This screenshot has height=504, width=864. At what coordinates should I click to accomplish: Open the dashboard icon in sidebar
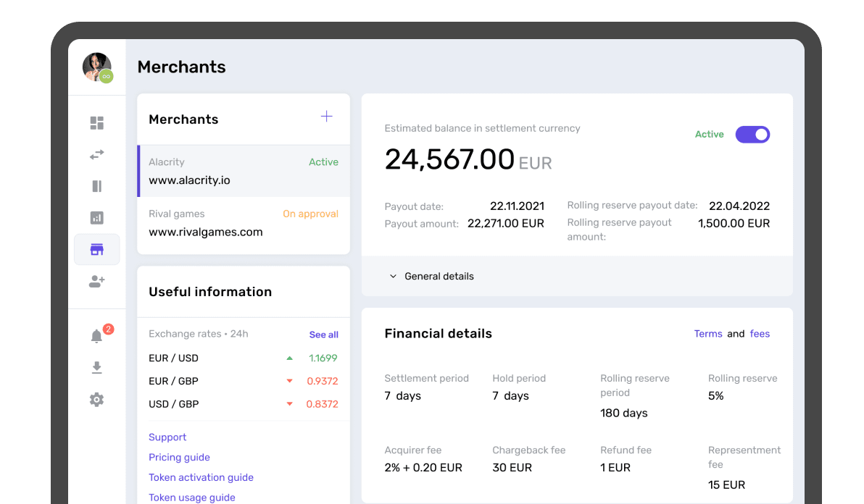96,123
